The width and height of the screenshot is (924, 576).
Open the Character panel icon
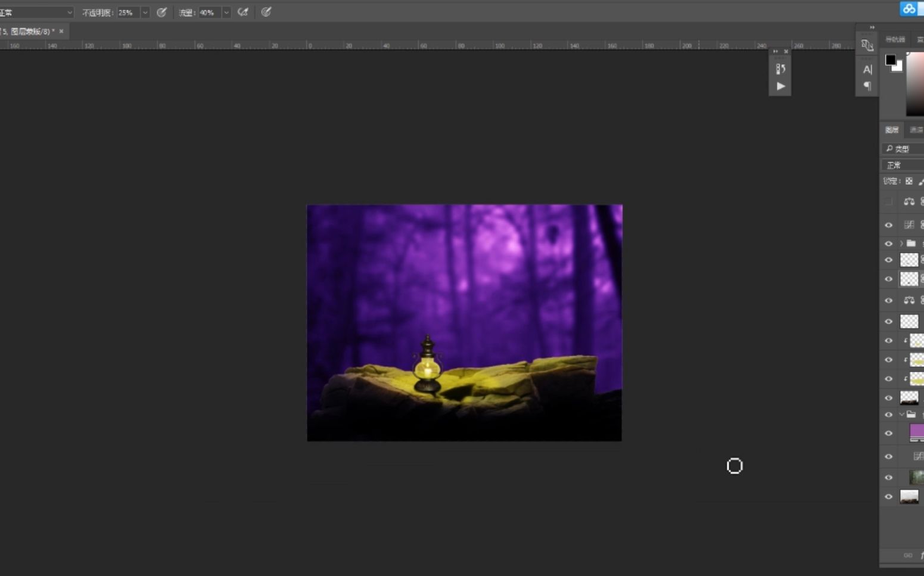(x=867, y=69)
